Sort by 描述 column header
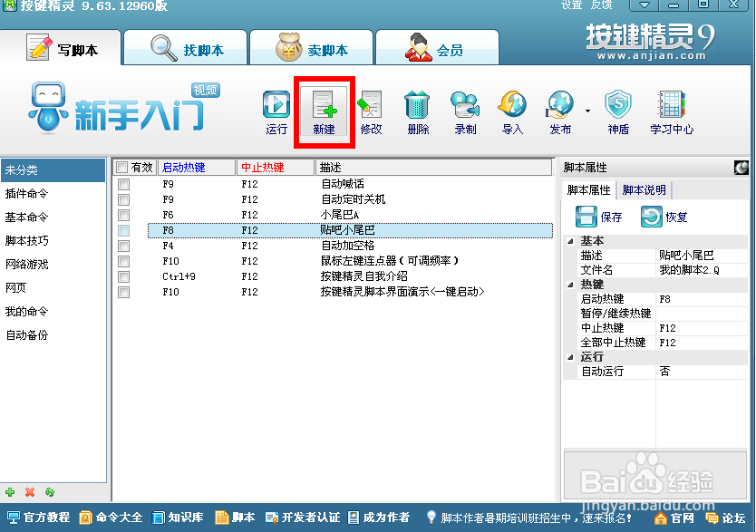 [433, 168]
